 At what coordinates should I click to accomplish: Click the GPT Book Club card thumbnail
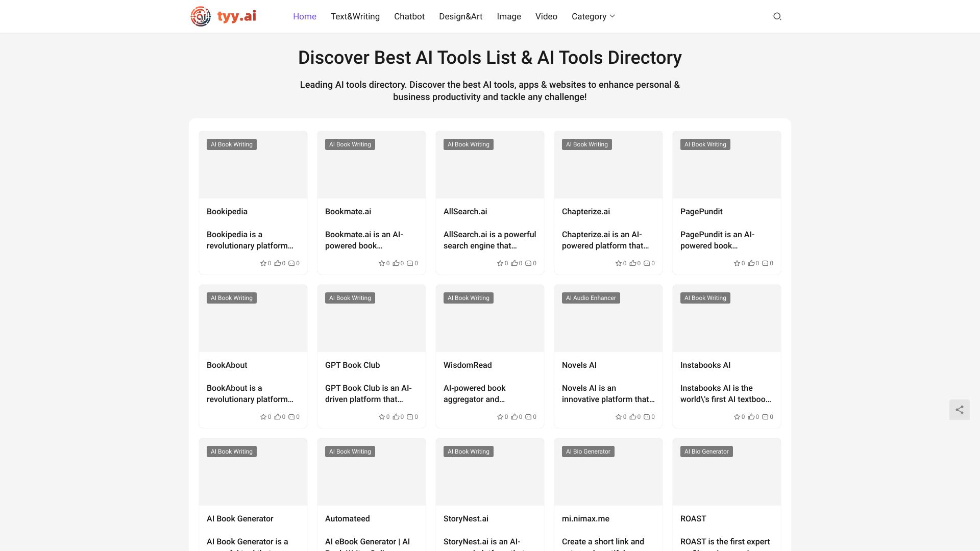click(x=371, y=317)
